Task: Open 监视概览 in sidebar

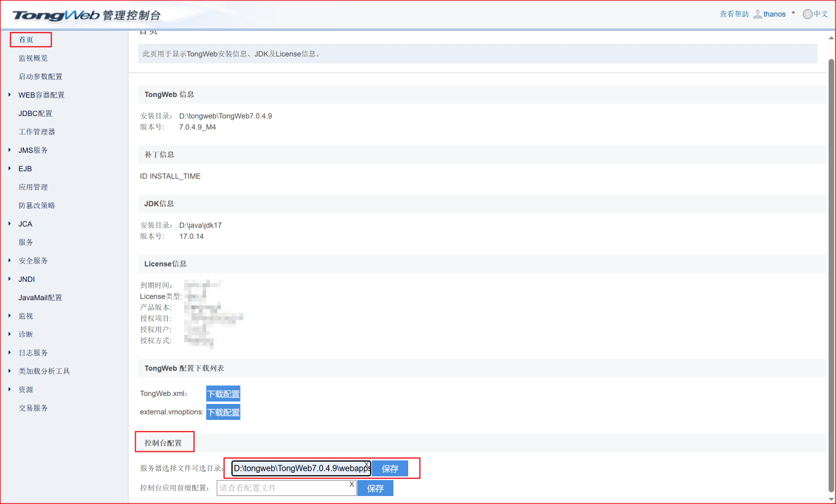Action: point(33,58)
